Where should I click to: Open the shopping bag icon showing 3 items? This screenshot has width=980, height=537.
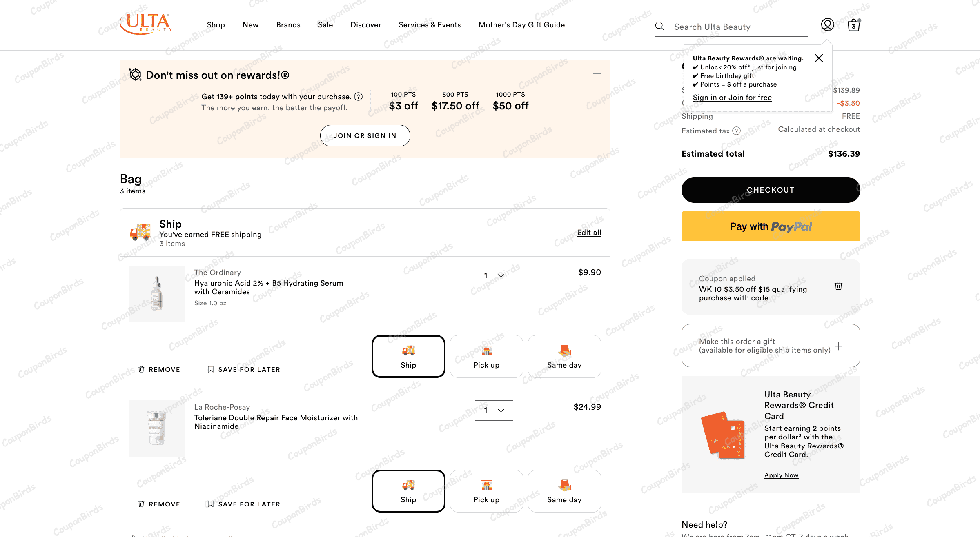[x=853, y=25]
